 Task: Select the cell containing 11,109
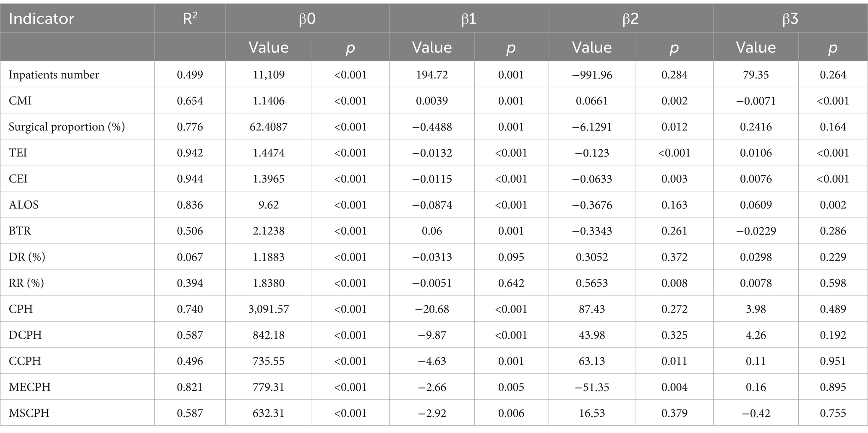[x=269, y=75]
